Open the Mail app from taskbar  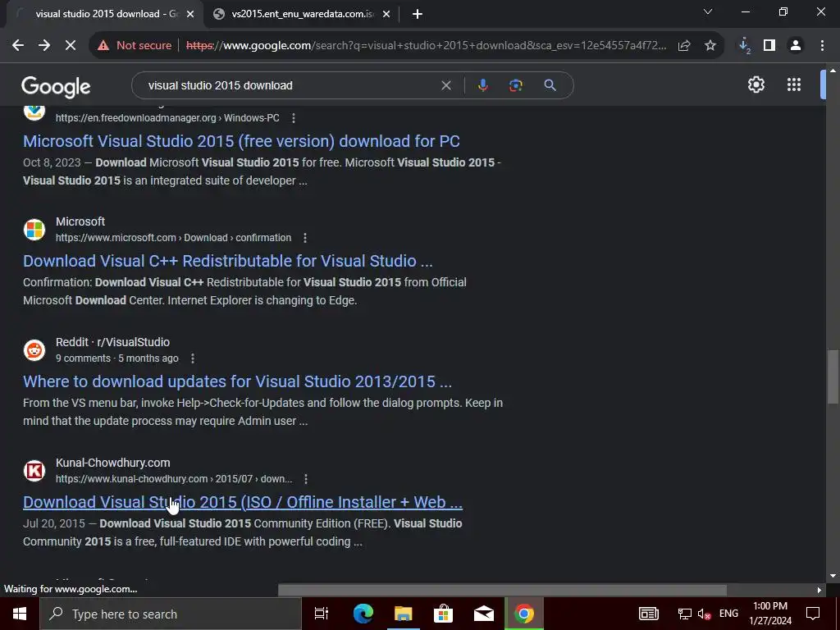click(484, 614)
